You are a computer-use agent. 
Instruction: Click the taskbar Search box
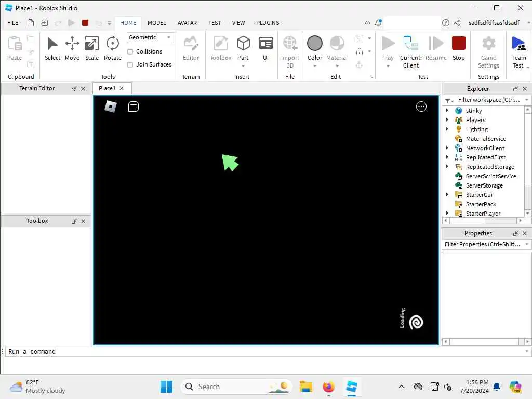pyautogui.click(x=236, y=387)
